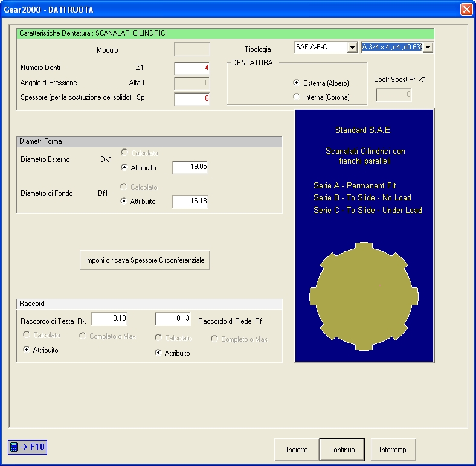
Task: Click 'Scanalati Cilindrici con fianchi paralleli' text
Action: click(365, 156)
